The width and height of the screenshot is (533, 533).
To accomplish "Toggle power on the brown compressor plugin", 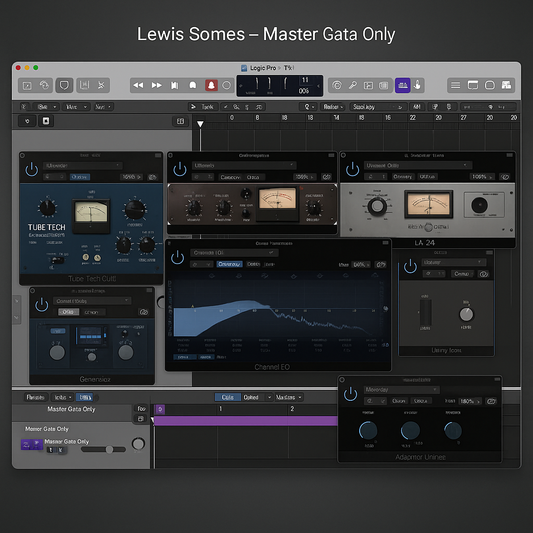I will point(180,169).
